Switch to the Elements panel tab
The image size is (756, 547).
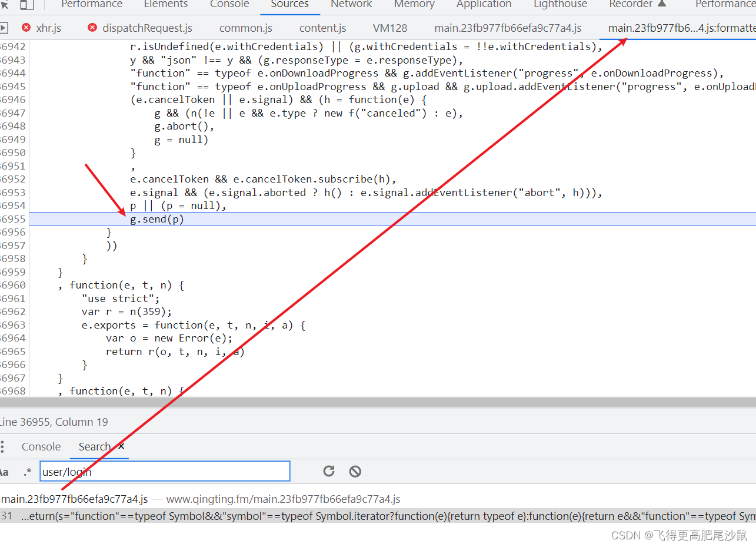(x=166, y=4)
